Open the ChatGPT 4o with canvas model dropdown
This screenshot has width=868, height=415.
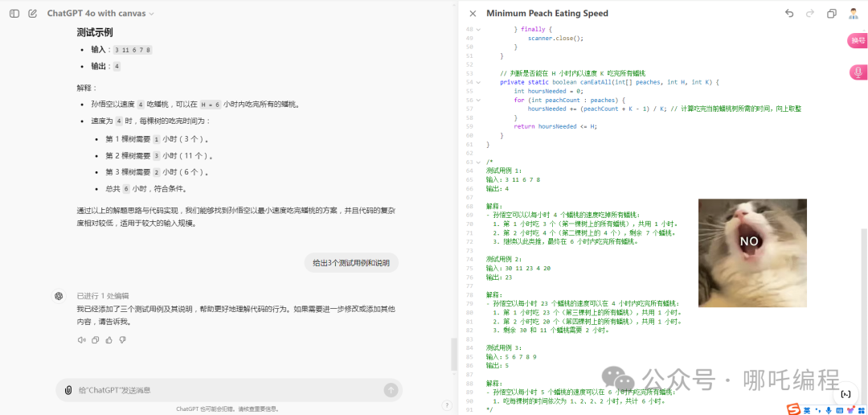(x=100, y=14)
